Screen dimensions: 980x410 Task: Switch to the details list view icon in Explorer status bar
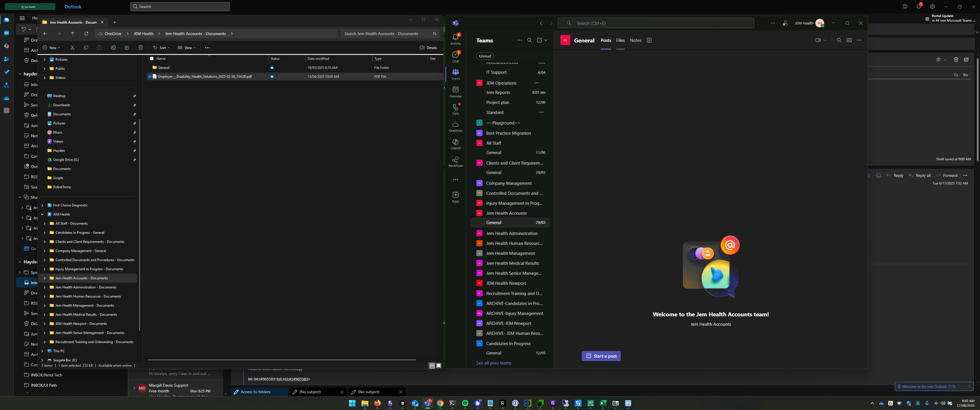tap(432, 366)
